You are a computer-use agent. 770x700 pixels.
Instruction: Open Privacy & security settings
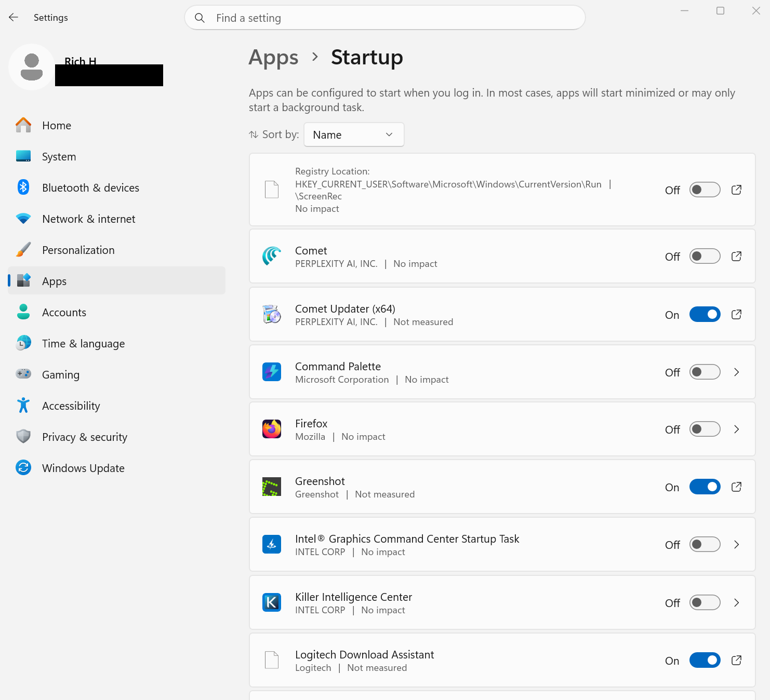116,437
